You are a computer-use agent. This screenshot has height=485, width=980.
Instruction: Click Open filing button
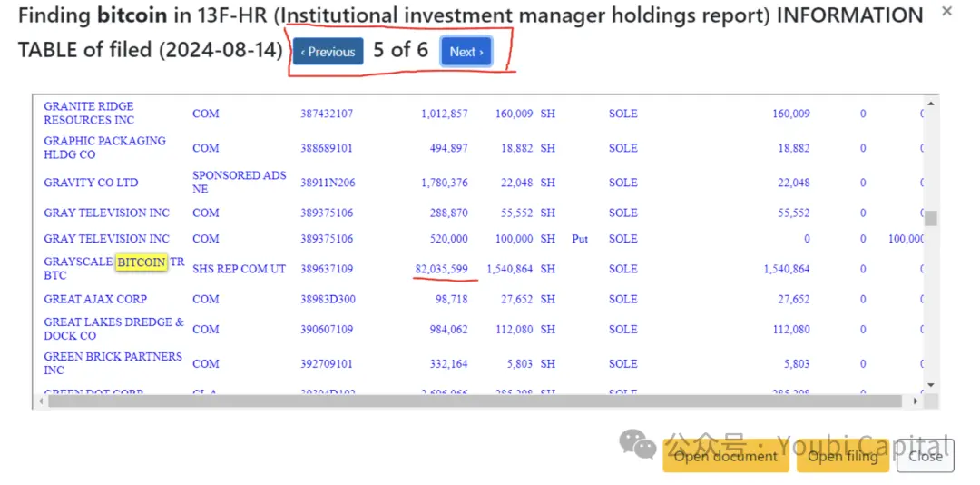point(842,456)
